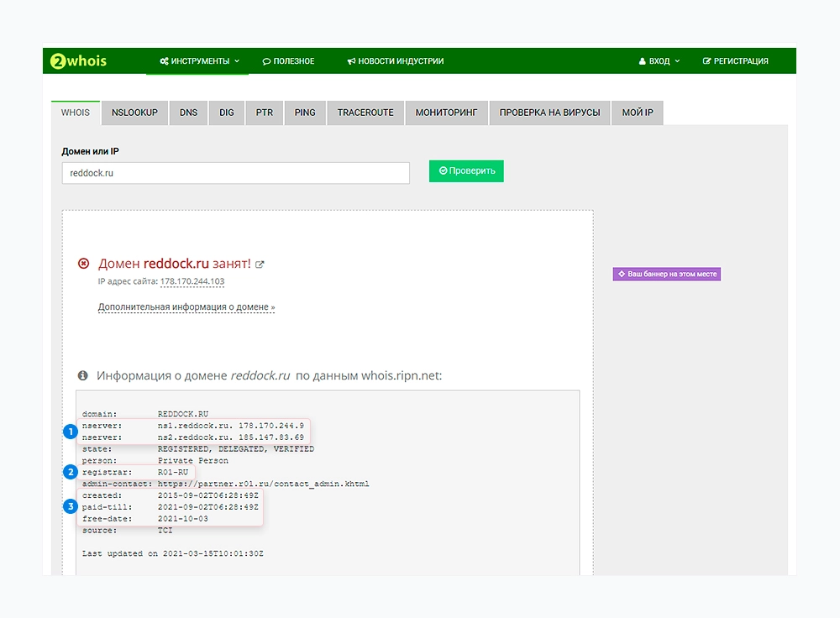Focus the Домен или IP input field
840x618 pixels.
[235, 173]
